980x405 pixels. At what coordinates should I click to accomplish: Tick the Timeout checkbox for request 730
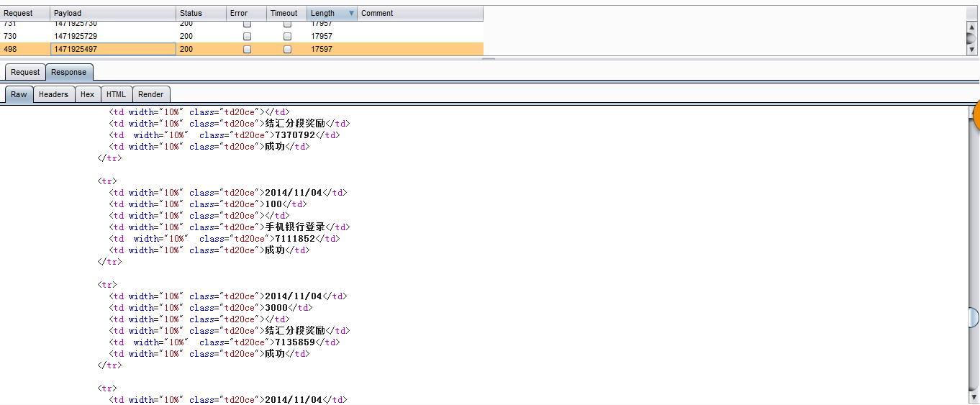point(287,36)
